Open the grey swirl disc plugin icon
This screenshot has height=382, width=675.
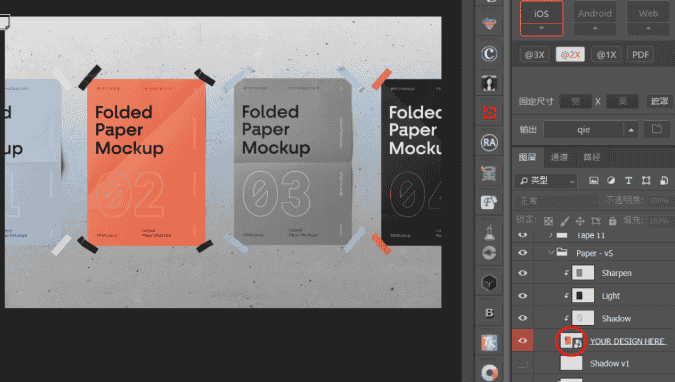tap(489, 253)
